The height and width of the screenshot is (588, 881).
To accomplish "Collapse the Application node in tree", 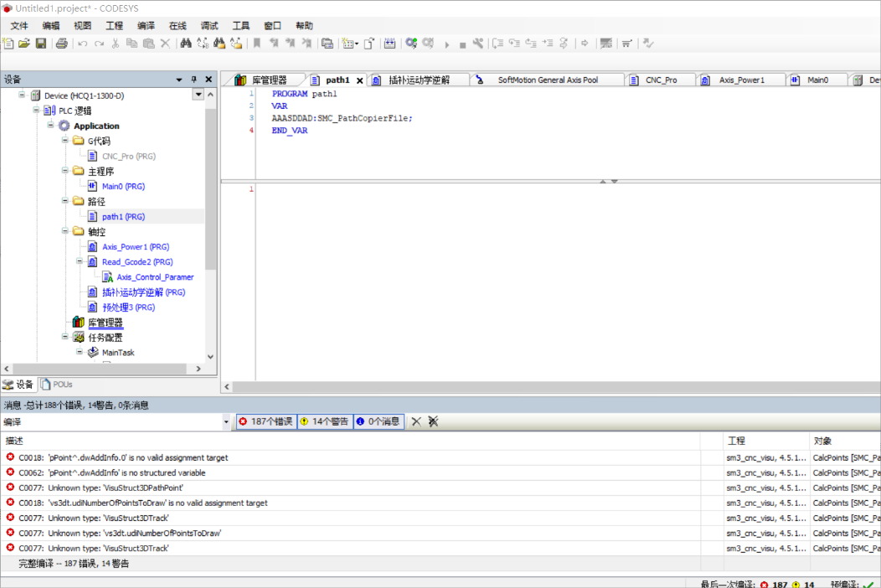I will [x=51, y=126].
